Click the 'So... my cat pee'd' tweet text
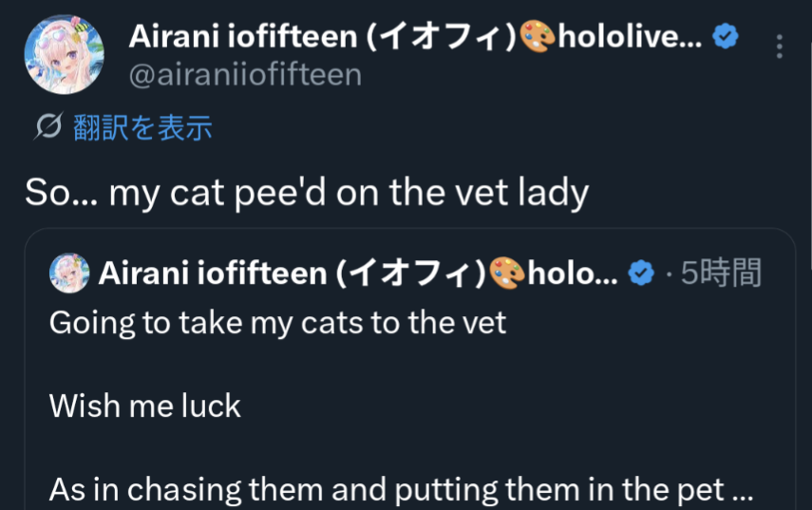This screenshot has height=510, width=812. (307, 193)
